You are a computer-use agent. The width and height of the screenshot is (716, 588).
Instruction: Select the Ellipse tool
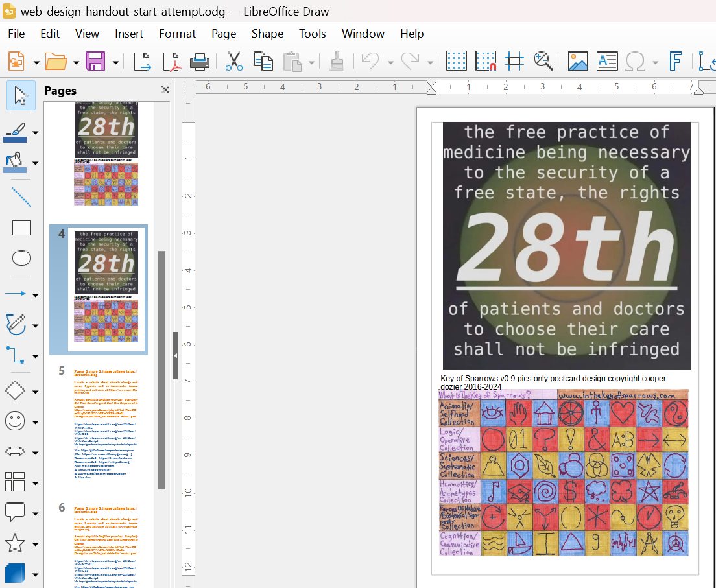tap(21, 258)
